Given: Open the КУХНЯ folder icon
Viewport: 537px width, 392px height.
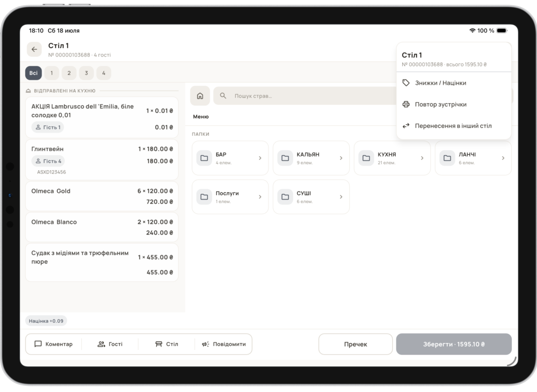Looking at the screenshot, I should 366,158.
